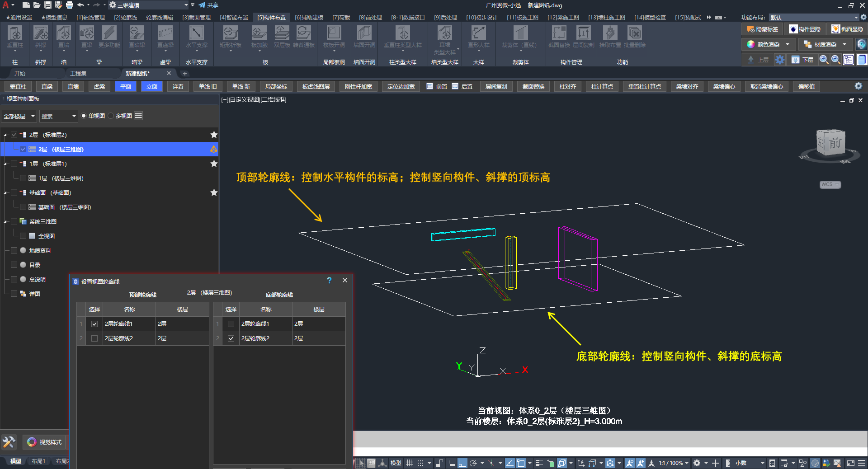Click the 立面 elevation view button

[152, 86]
